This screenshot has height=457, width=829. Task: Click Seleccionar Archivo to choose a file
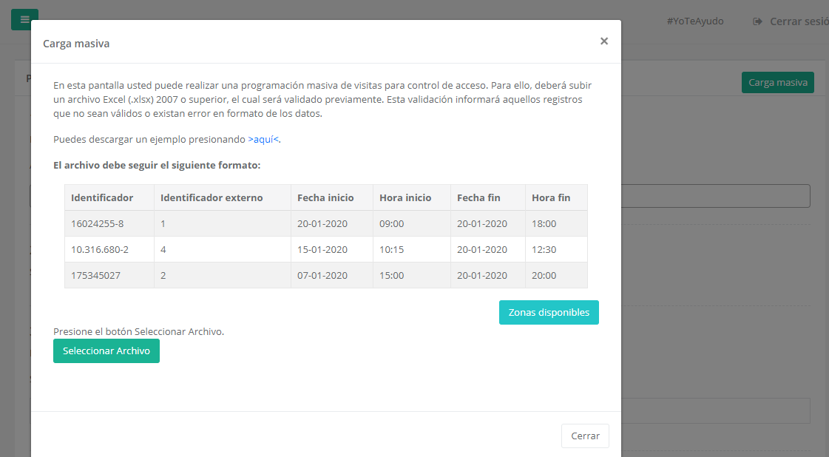(x=106, y=351)
